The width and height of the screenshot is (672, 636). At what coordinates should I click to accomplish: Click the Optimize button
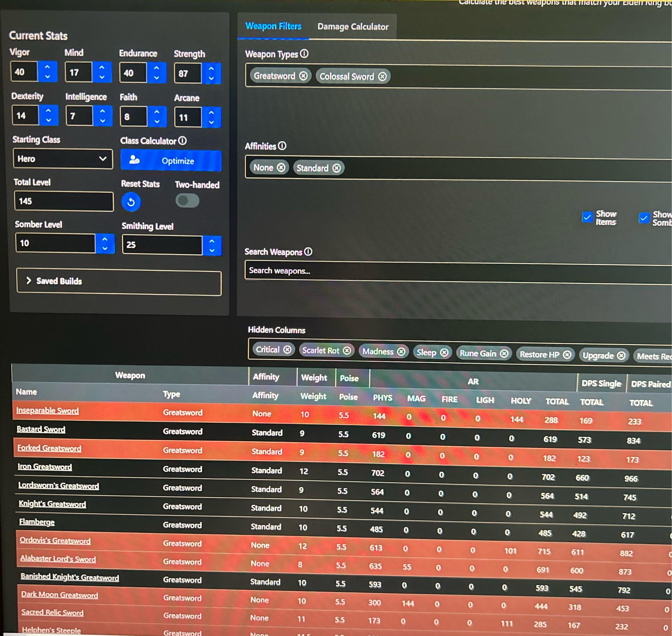pyautogui.click(x=171, y=160)
